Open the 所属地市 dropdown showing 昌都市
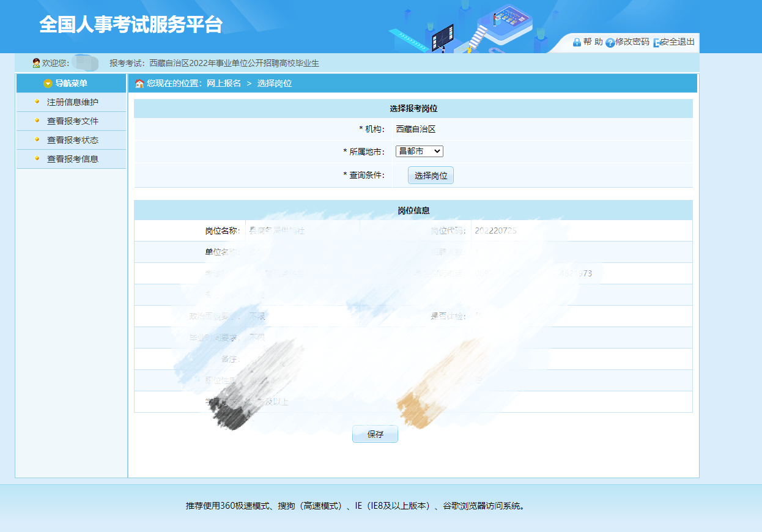Viewport: 762px width, 532px height. click(419, 151)
